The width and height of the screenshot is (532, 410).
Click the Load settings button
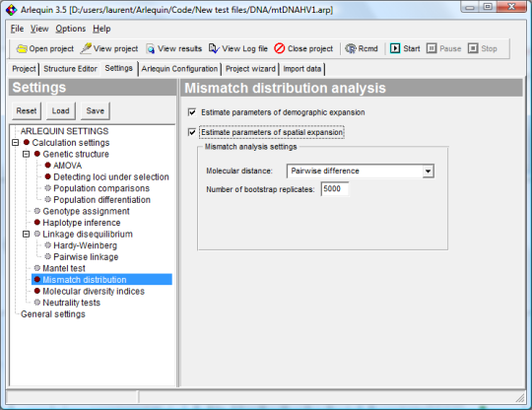point(61,111)
